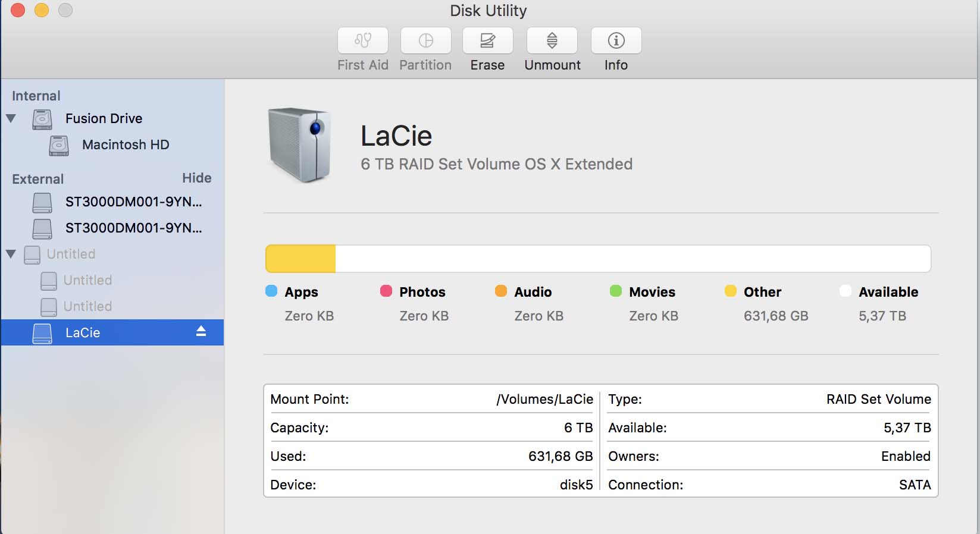Click the first ST3000DM001-9YN drive icon
The width and height of the screenshot is (980, 534).
[42, 202]
